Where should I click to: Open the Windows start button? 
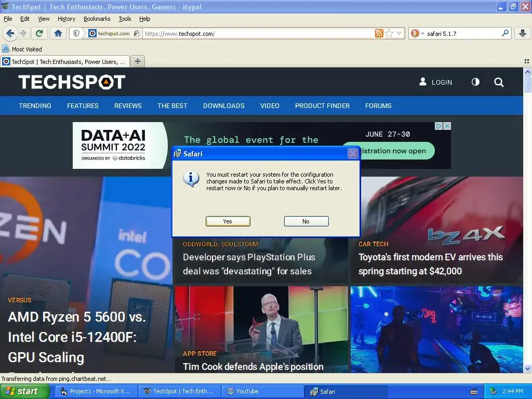pyautogui.click(x=25, y=391)
